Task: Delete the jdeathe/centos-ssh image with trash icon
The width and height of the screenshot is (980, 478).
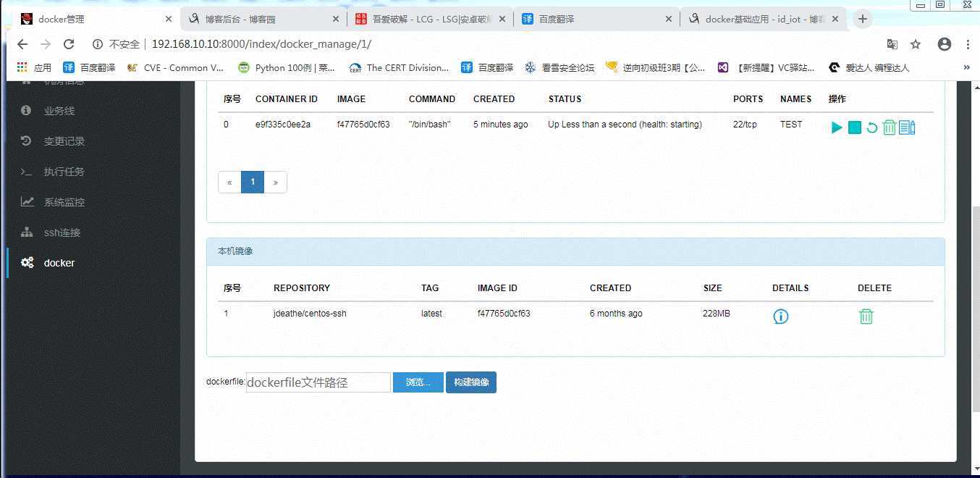Action: pyautogui.click(x=866, y=316)
